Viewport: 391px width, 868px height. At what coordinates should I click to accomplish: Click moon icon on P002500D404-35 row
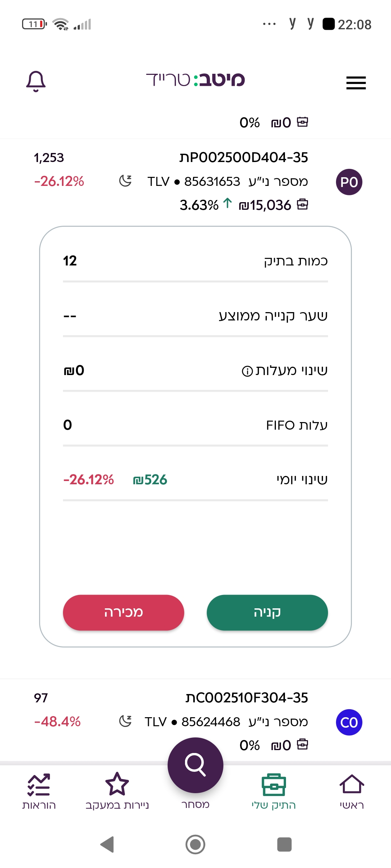(125, 180)
